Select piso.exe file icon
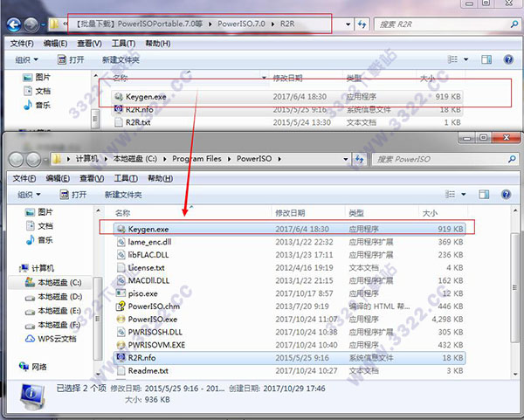The width and height of the screenshot is (524, 420). 121,293
